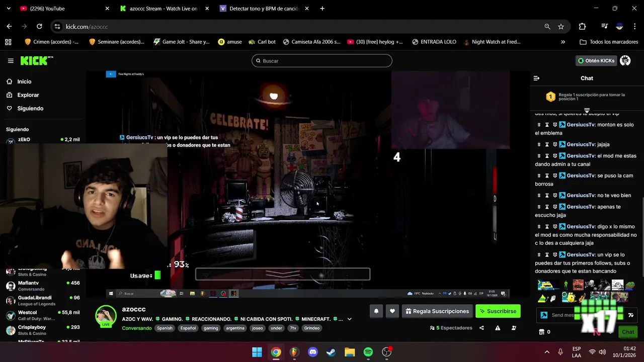Report the stream with warning icon

[x=498, y=328]
